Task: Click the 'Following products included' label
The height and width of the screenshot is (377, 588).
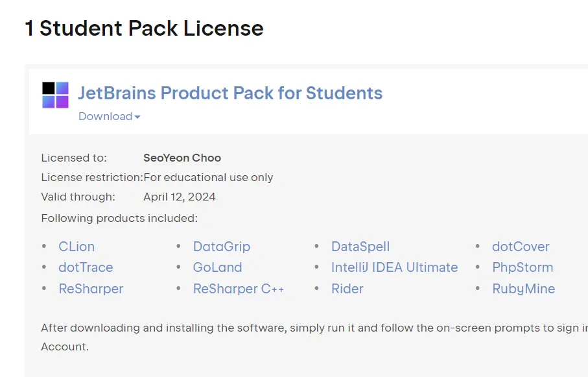Action: click(x=119, y=218)
